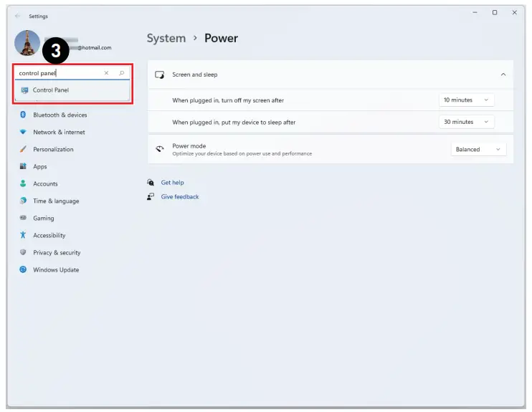Image resolution: width=532 pixels, height=412 pixels.
Task: Select the Control Panel search result
Action: (51, 90)
